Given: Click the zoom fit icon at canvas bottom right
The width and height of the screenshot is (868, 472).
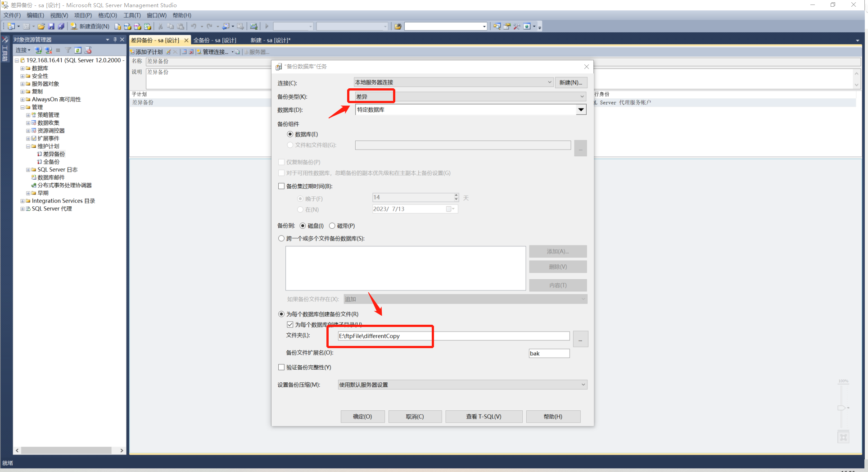Looking at the screenshot, I should (x=843, y=437).
